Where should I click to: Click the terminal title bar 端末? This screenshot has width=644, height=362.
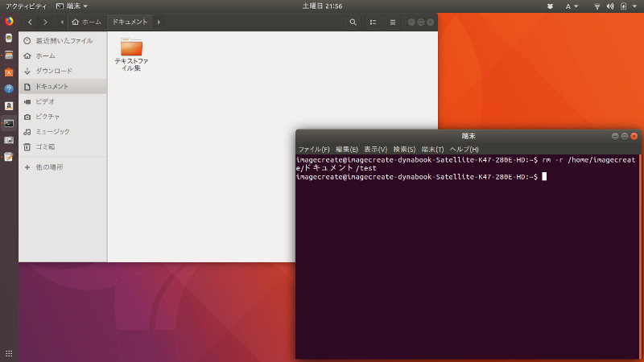(469, 136)
